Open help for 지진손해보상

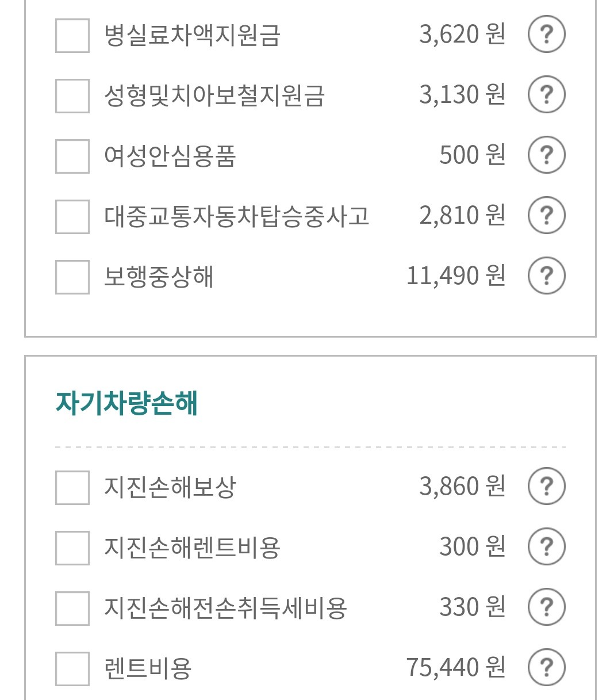546,487
